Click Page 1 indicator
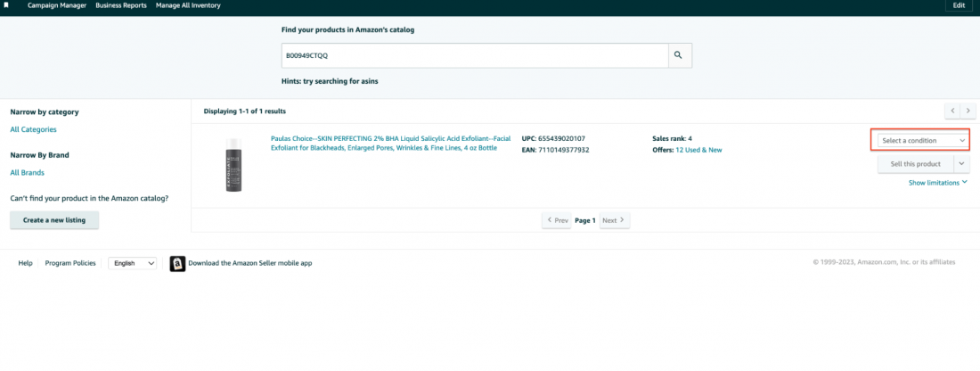The height and width of the screenshot is (371, 980). 585,220
